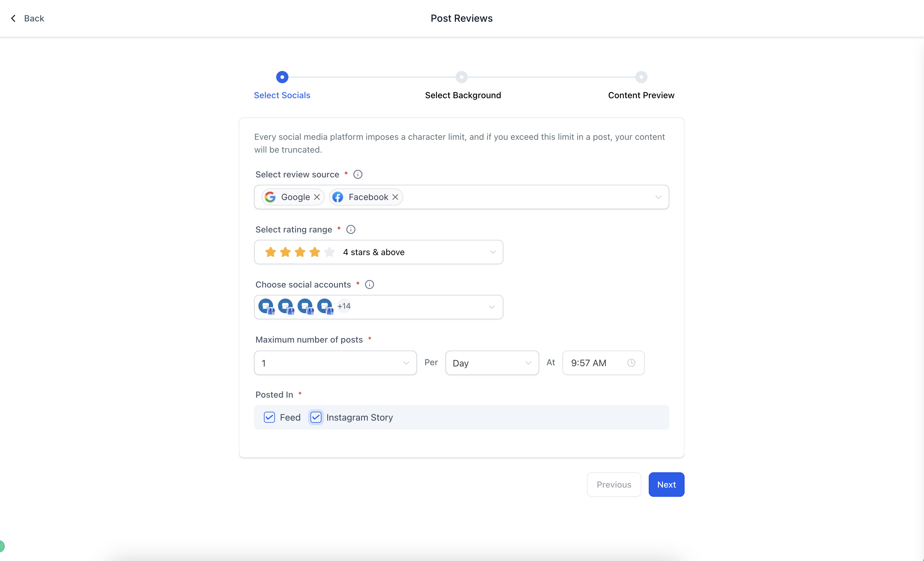Click the info icon next to Select review source

[x=357, y=175]
